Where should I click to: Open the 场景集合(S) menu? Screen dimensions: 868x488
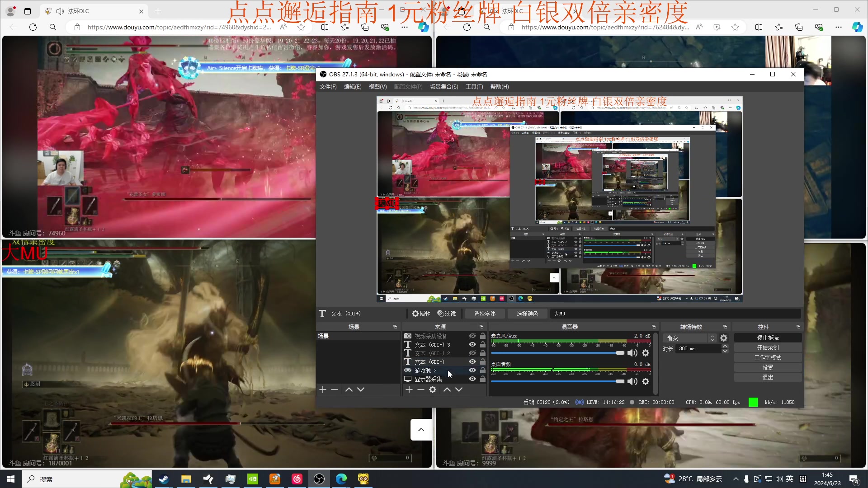[444, 87]
